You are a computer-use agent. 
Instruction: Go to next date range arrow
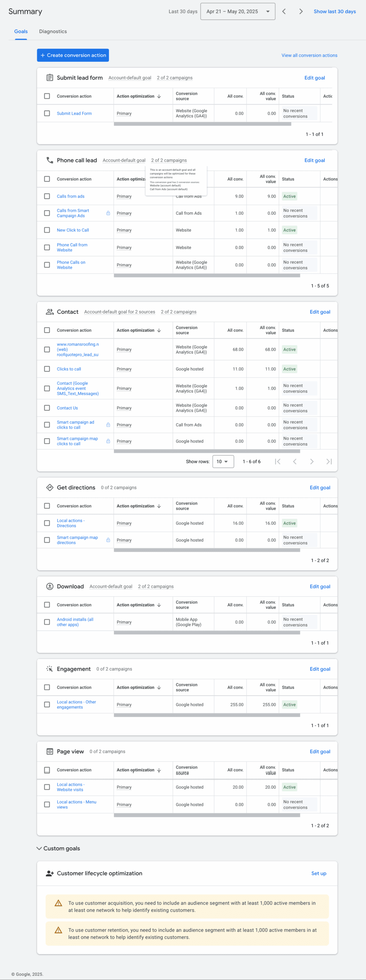(x=301, y=11)
